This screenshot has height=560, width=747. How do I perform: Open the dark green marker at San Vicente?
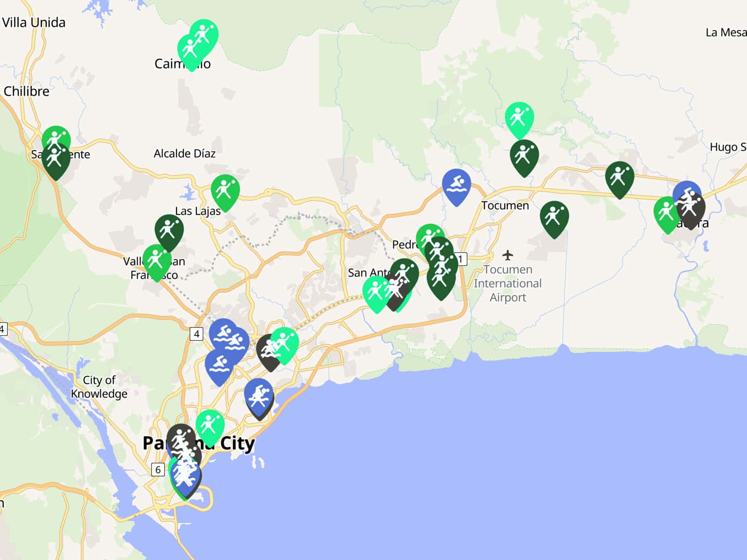pos(55,159)
